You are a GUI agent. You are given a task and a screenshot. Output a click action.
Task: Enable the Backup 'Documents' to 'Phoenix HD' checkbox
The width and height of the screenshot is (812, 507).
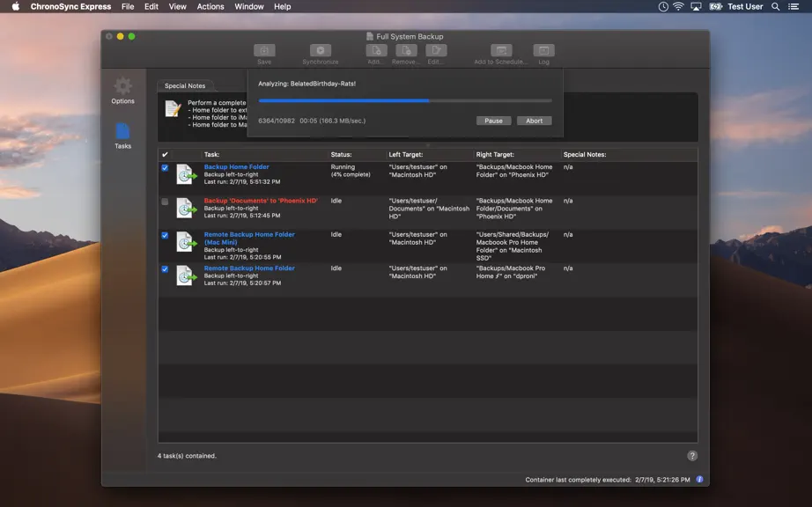coord(165,202)
